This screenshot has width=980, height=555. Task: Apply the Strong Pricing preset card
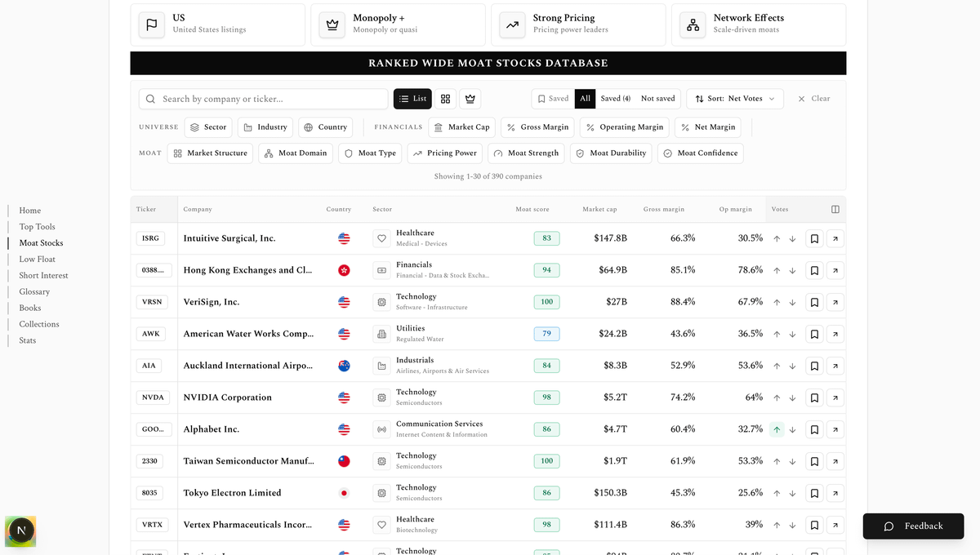coord(578,24)
